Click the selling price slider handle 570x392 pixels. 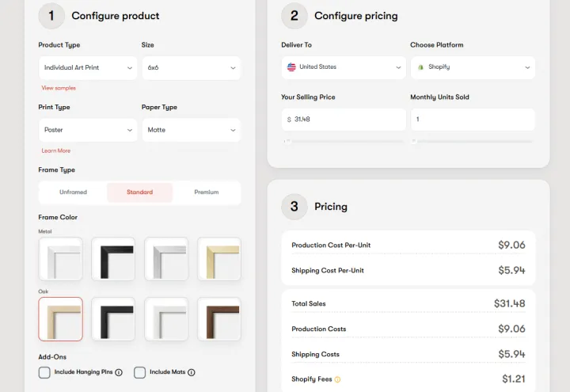click(x=287, y=142)
